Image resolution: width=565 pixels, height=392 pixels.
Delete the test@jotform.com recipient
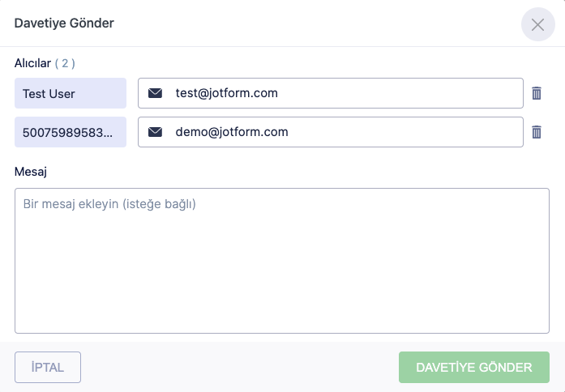pos(536,93)
